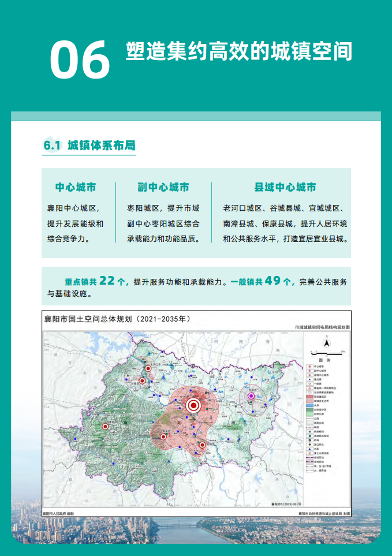This screenshot has width=392, height=556.
Task: Click the 机场 airport symbol in the legend
Action: (309, 440)
